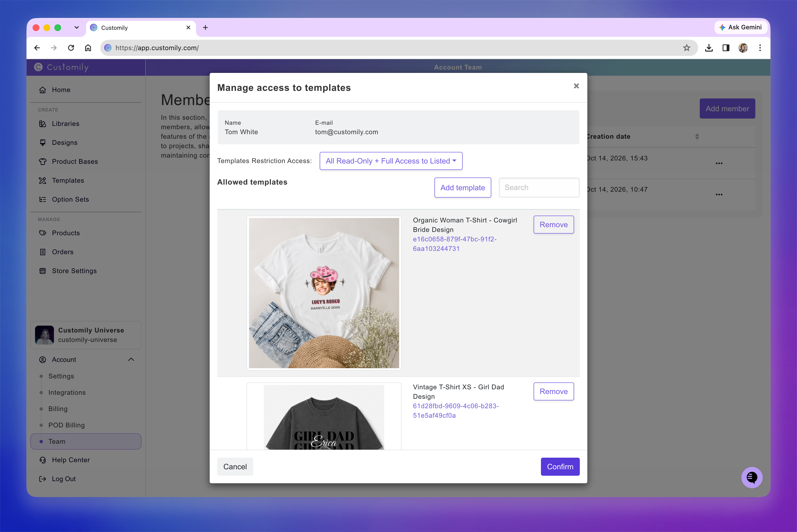The width and height of the screenshot is (797, 532).
Task: Click the Store Settings shop icon
Action: click(x=42, y=271)
